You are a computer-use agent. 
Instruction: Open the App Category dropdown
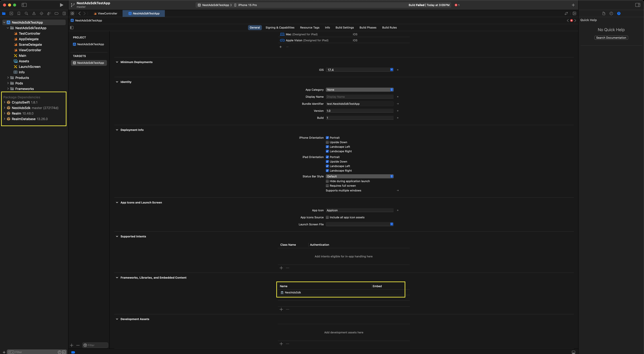(x=359, y=90)
